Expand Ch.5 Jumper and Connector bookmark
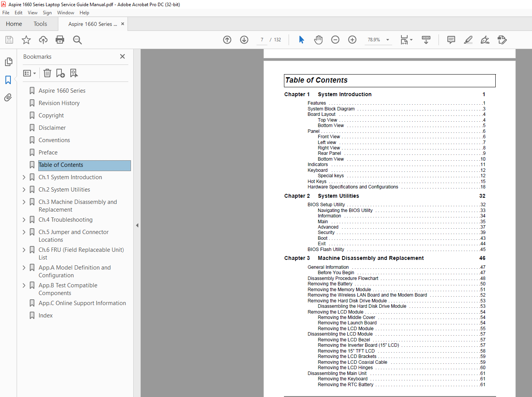The image size is (532, 397). [x=24, y=232]
